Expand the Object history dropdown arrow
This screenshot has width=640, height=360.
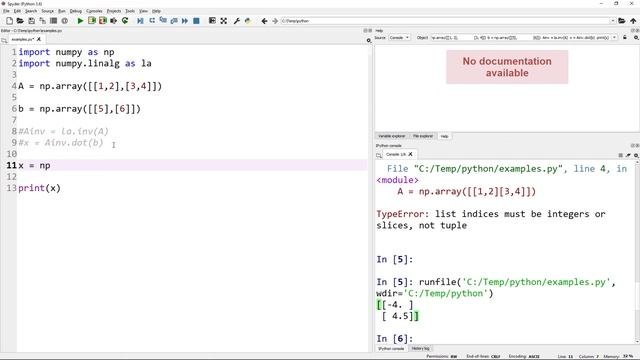click(614, 38)
